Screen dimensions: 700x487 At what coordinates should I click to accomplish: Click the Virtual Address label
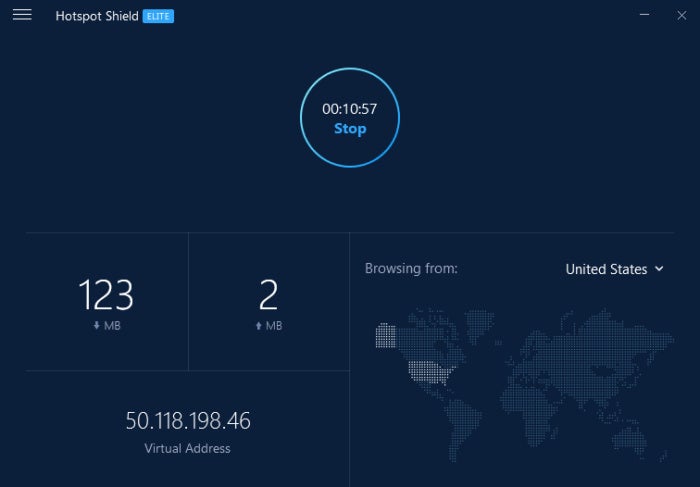pos(188,448)
